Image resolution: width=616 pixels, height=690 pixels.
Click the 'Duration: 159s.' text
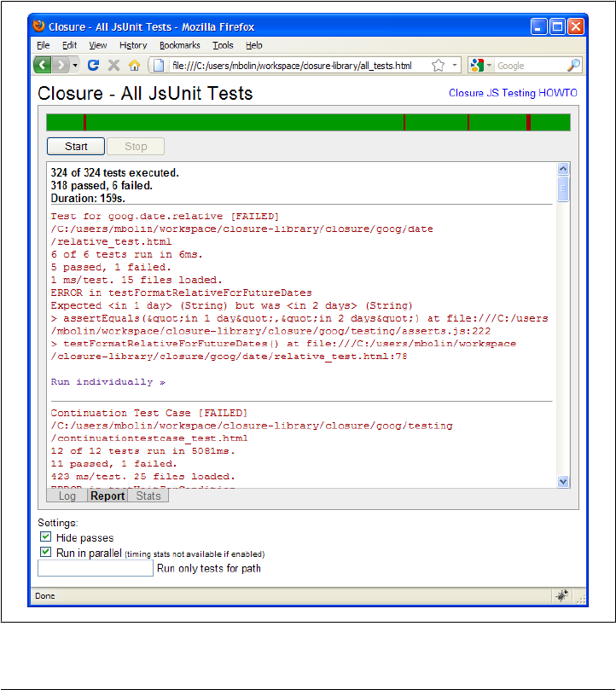click(x=88, y=198)
